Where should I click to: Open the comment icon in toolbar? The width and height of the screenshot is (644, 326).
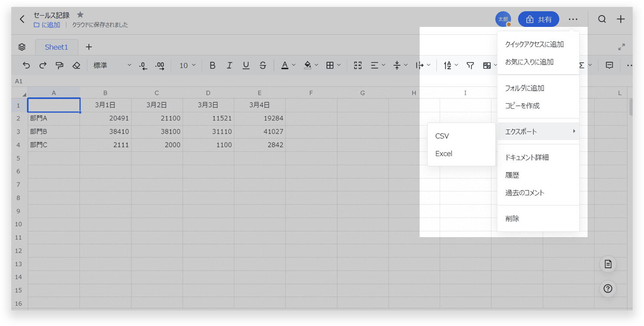(x=609, y=65)
